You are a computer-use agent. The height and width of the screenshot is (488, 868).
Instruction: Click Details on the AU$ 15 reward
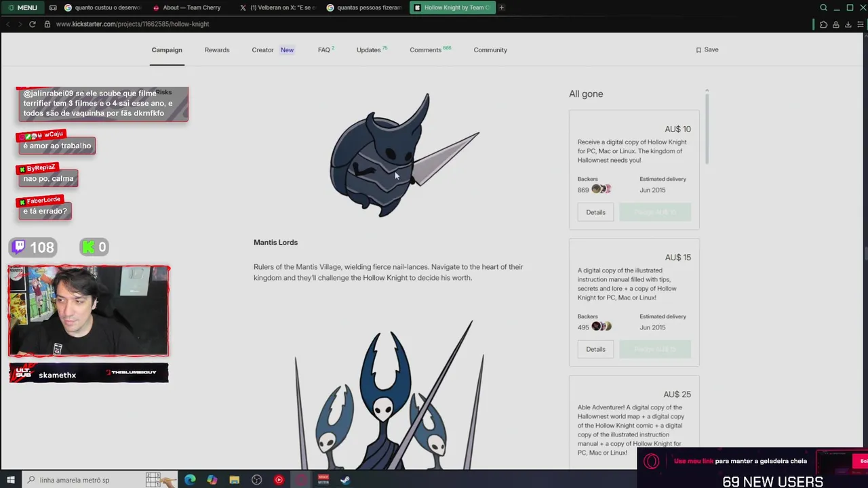[x=595, y=349]
